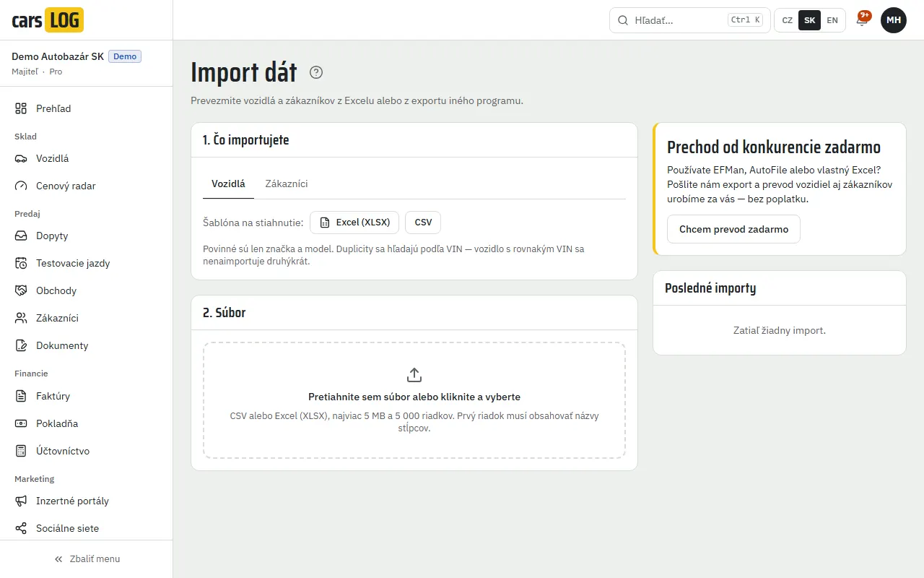The height and width of the screenshot is (578, 924).
Task: Open Cenový radar gauge icon
Action: [21, 186]
